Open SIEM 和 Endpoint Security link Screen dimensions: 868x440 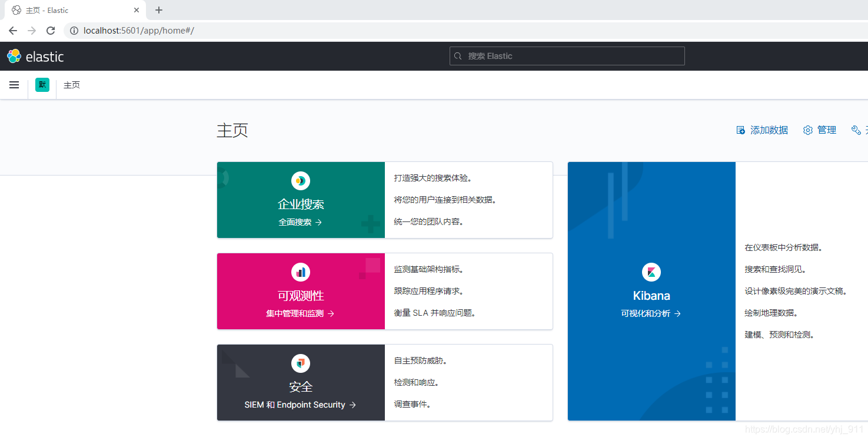pyautogui.click(x=300, y=405)
